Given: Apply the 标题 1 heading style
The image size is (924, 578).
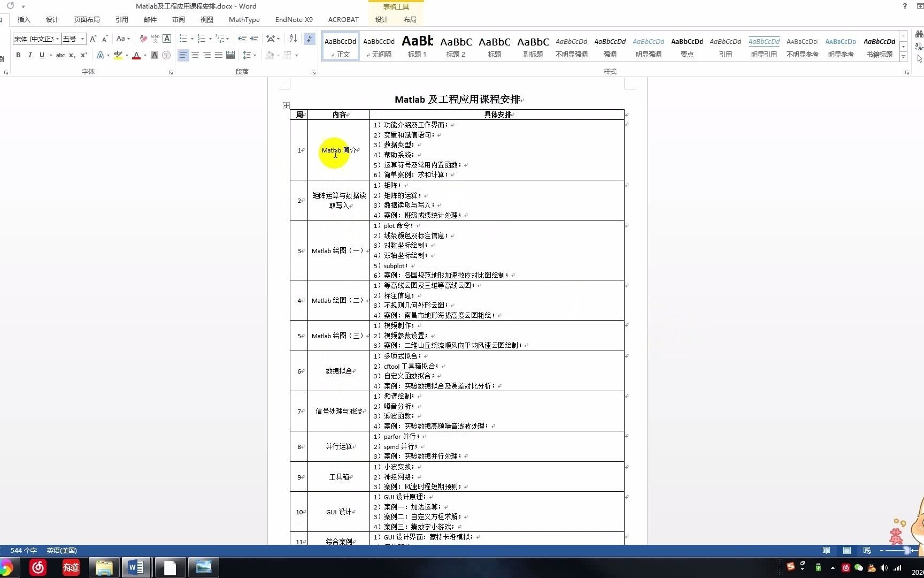Looking at the screenshot, I should (x=417, y=46).
